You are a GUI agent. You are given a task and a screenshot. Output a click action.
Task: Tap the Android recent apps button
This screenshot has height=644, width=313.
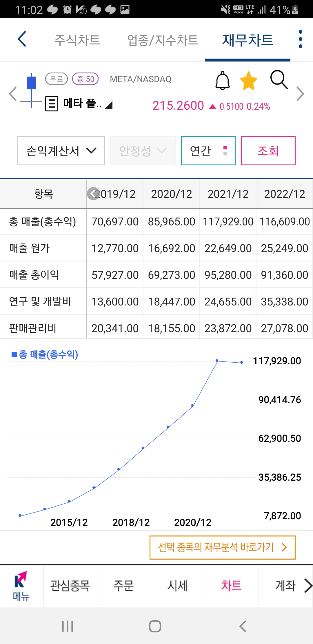[68, 626]
